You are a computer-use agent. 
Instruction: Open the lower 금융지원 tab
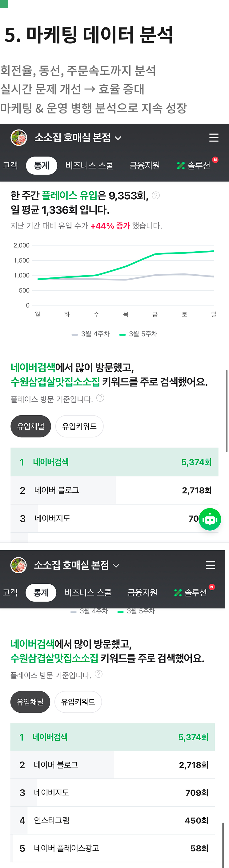[142, 593]
